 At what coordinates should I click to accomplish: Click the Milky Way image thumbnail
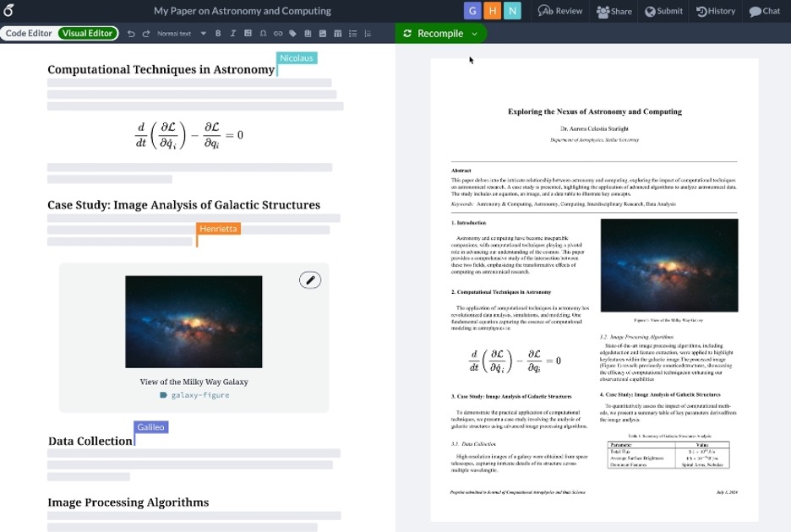(193, 322)
